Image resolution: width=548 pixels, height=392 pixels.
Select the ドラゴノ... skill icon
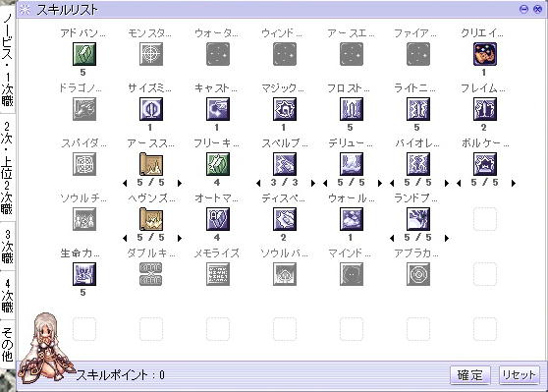click(84, 109)
